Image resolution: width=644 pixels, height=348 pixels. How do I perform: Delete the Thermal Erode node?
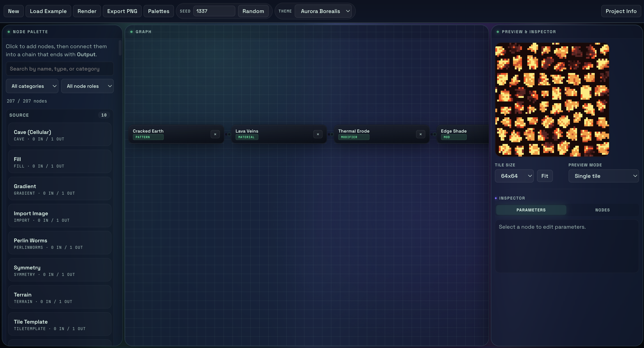421,134
